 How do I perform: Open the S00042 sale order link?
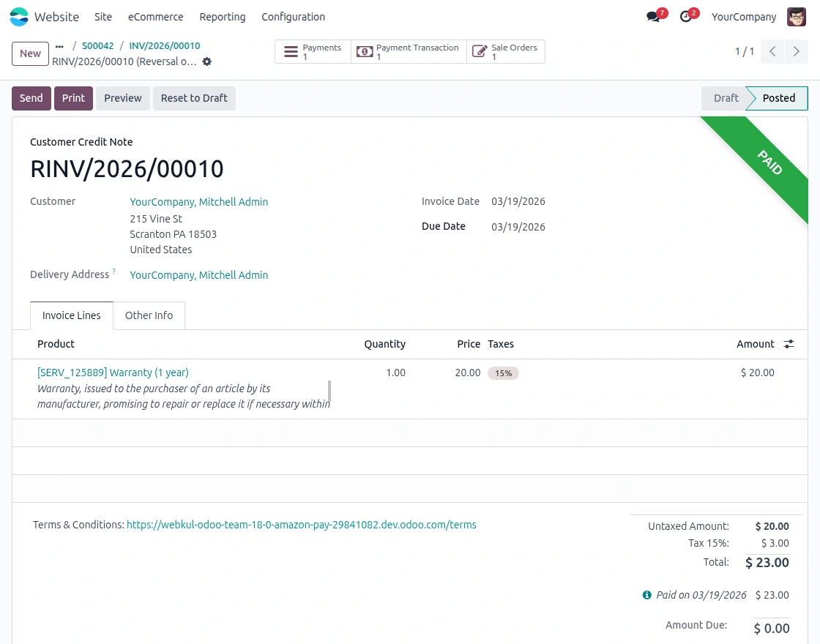[97, 45]
